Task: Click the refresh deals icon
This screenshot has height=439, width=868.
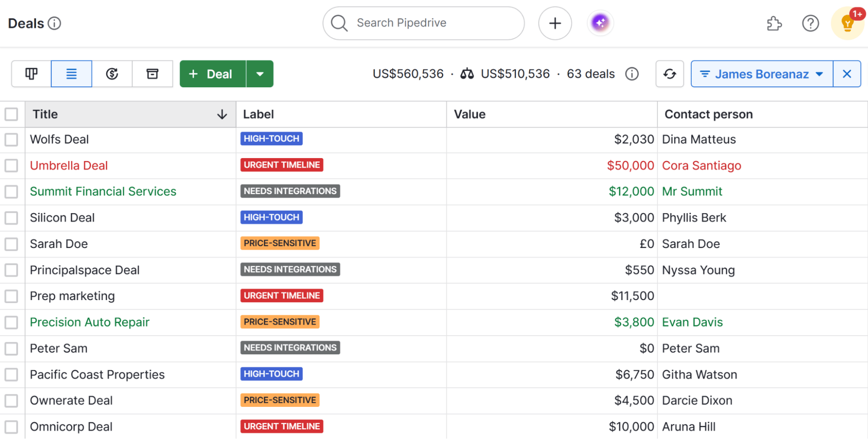Action: (x=670, y=74)
